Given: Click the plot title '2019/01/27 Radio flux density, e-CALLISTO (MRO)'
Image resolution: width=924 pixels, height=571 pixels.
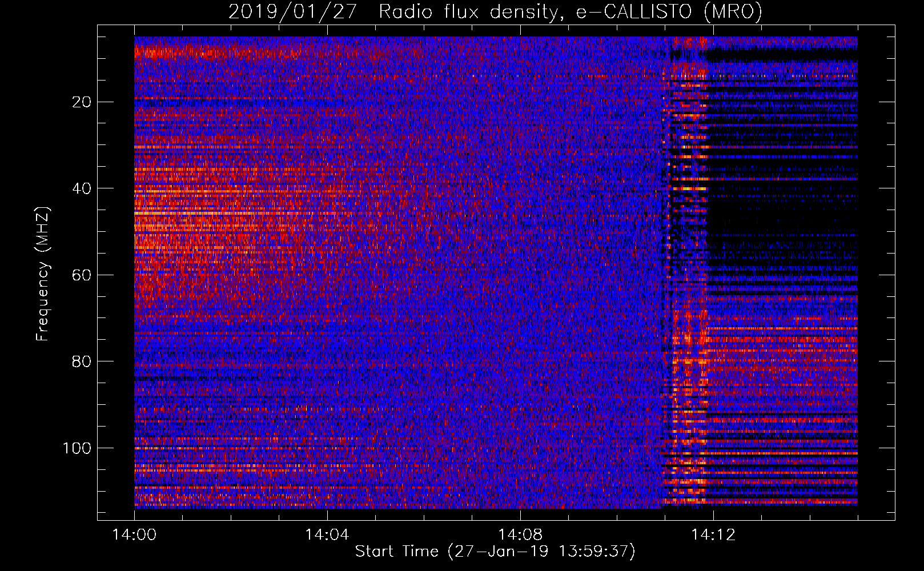Looking at the screenshot, I should pos(495,11).
